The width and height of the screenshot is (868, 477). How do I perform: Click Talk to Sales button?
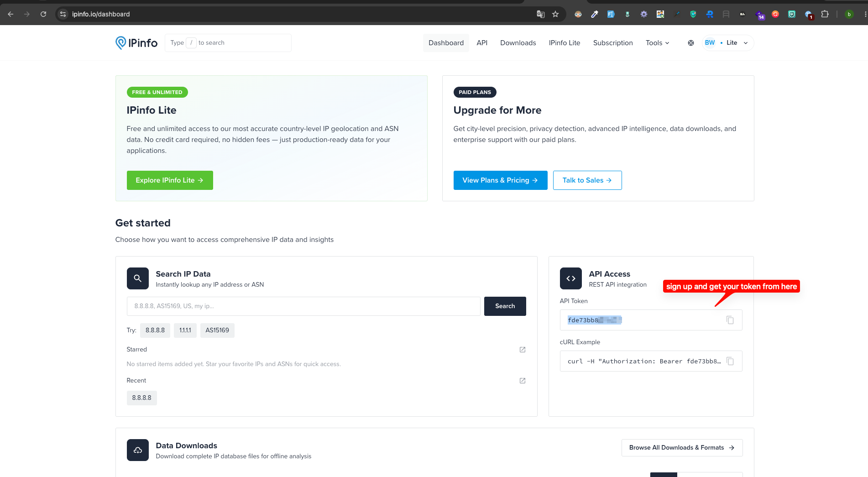[x=587, y=180]
